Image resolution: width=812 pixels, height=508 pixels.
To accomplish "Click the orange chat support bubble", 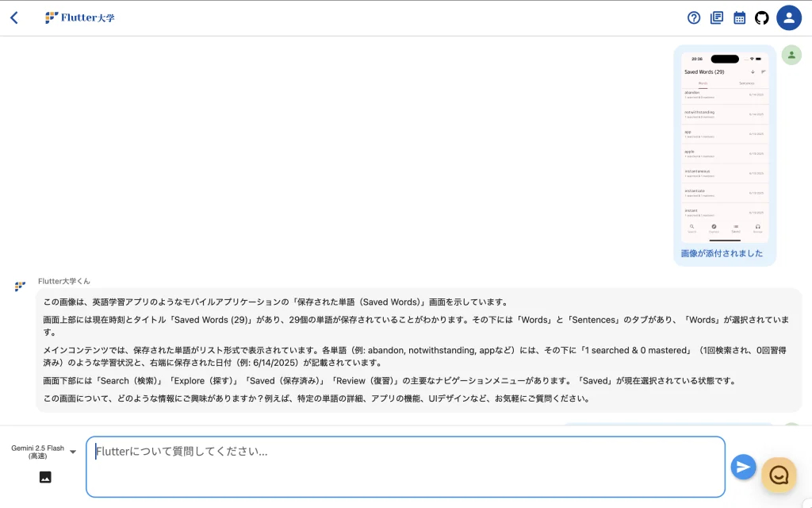I will (x=779, y=475).
